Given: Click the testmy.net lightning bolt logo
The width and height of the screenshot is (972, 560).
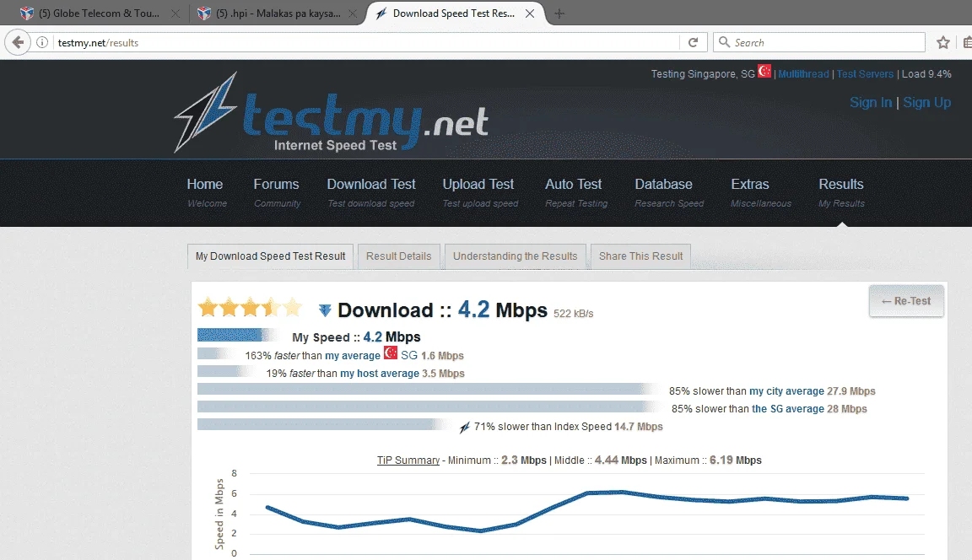Looking at the screenshot, I should point(205,111).
